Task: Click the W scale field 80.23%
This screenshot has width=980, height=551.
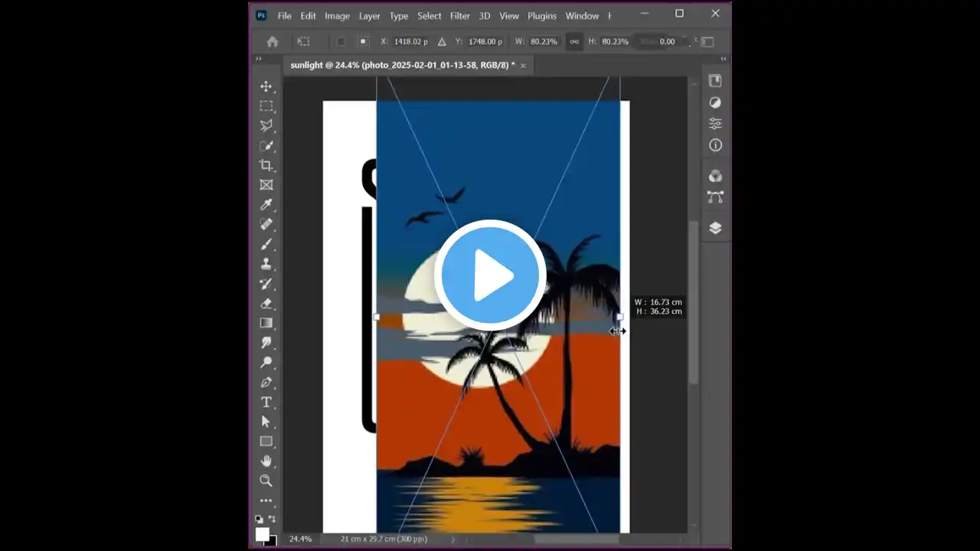Action: (x=544, y=41)
